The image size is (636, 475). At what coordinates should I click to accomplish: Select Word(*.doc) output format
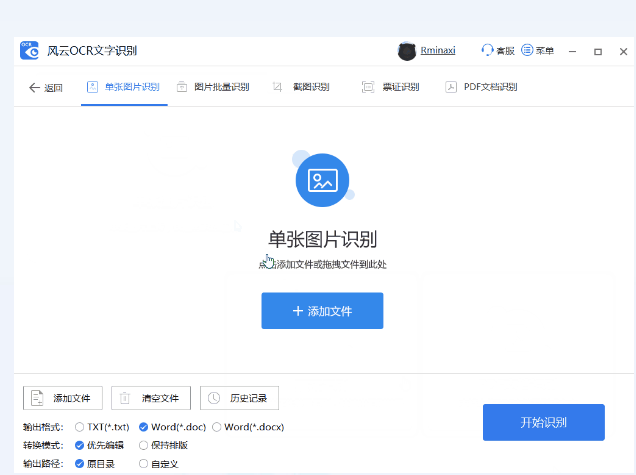(172, 427)
